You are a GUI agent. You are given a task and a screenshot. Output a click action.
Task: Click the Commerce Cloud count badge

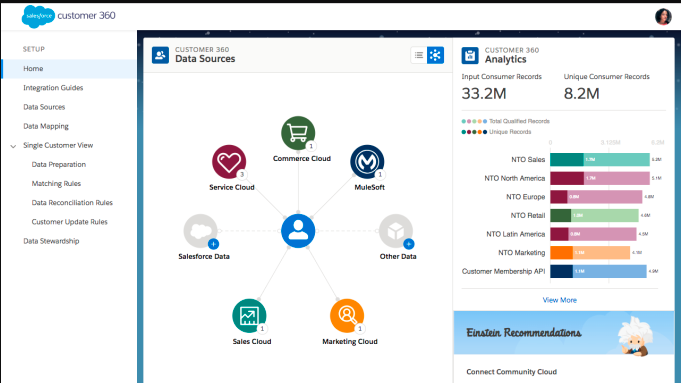(311, 146)
